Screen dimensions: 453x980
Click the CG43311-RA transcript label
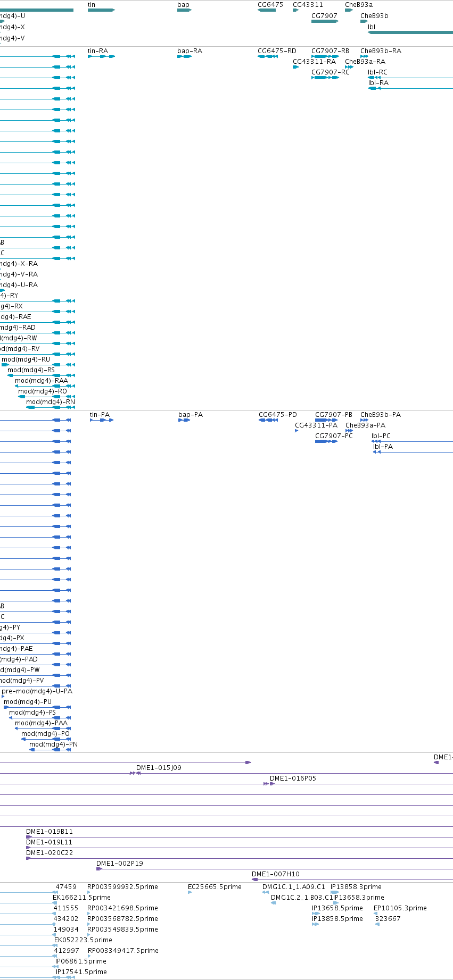coord(314,62)
